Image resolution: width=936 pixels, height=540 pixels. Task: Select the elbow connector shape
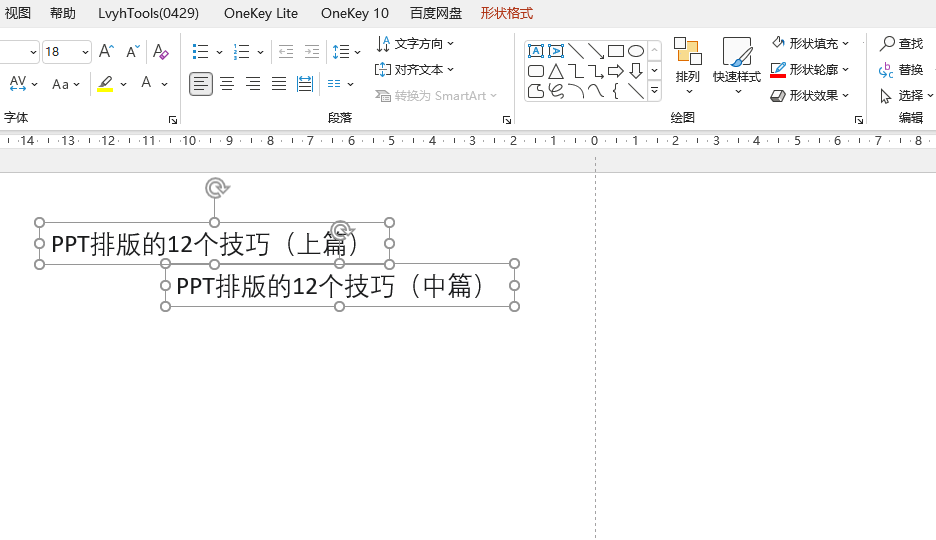coord(576,72)
